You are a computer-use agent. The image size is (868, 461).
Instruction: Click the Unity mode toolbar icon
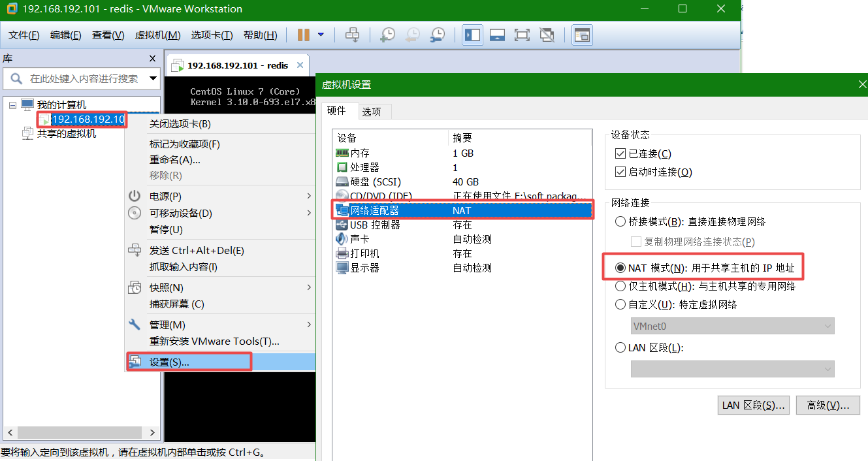547,35
